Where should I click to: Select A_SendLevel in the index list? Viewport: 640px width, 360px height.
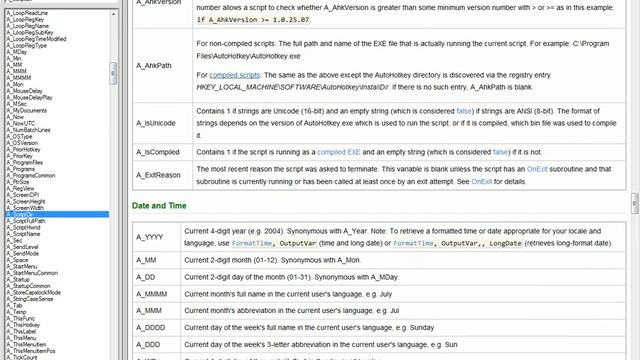click(22, 247)
